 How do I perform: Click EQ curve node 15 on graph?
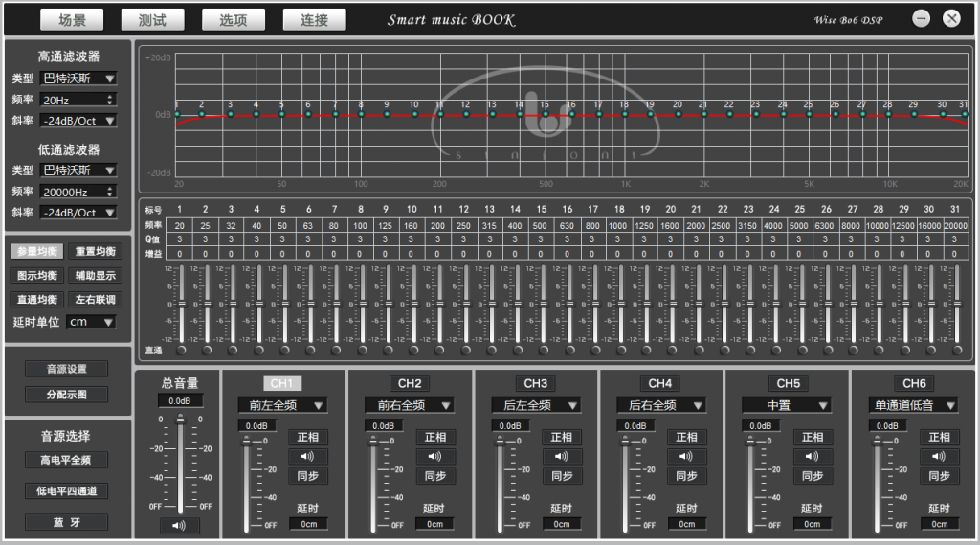(x=546, y=115)
